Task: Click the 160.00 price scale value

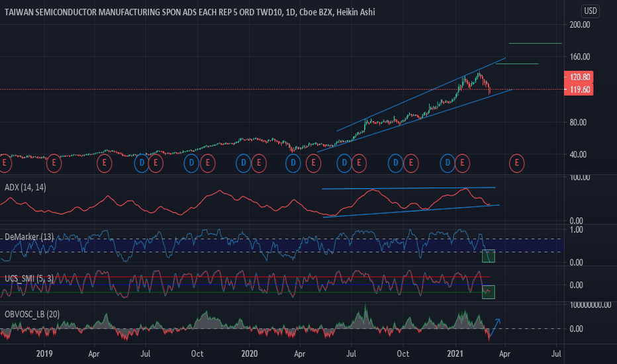Action: point(580,57)
